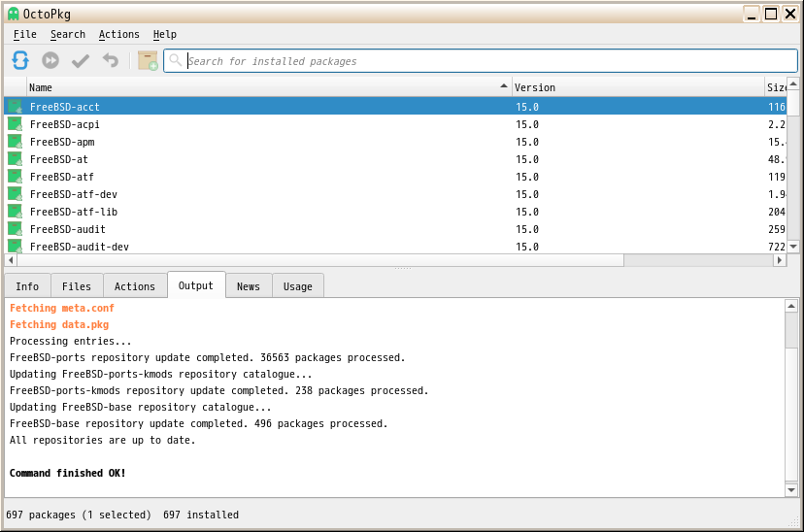804x532 pixels.
Task: Select the FreeBSD-at package name
Action: click(x=59, y=159)
